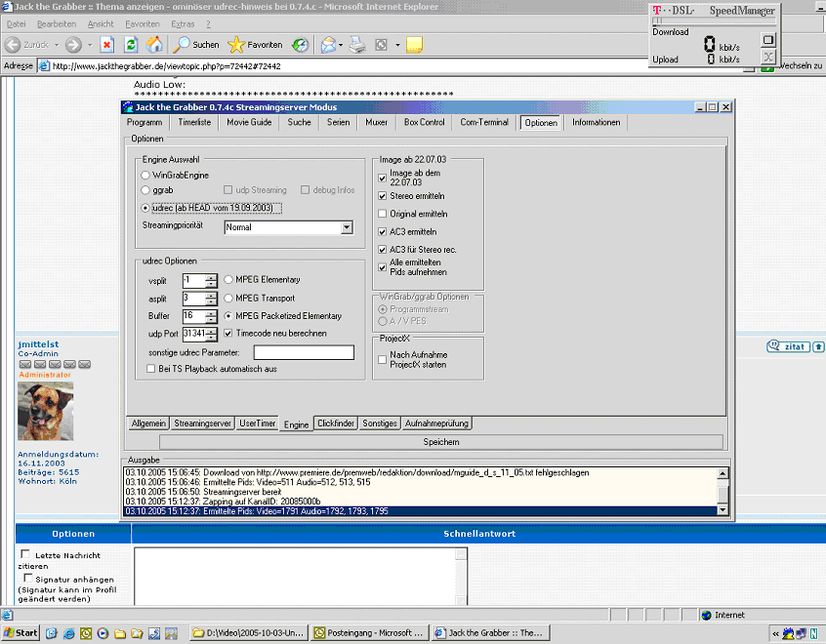Switch to the Movie Guide tab

pyautogui.click(x=249, y=122)
